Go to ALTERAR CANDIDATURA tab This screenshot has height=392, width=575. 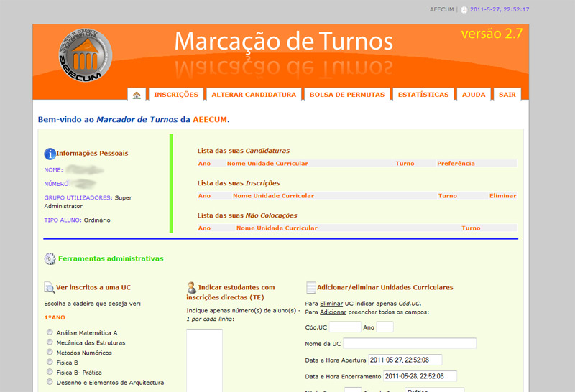coord(254,95)
